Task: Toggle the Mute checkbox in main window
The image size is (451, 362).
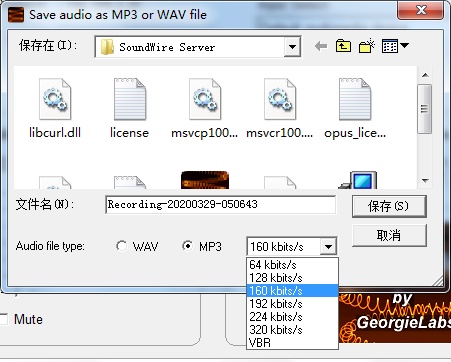Action: coord(3,319)
